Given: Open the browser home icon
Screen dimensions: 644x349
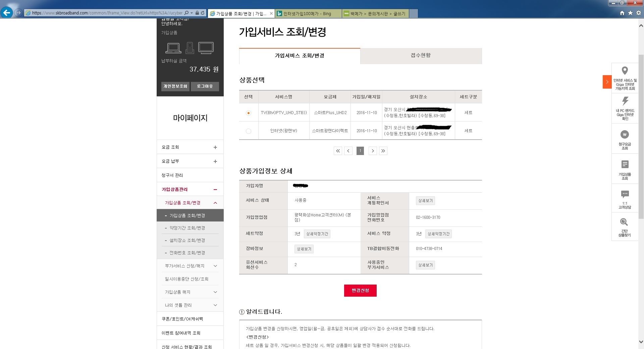Looking at the screenshot, I should pos(622,13).
